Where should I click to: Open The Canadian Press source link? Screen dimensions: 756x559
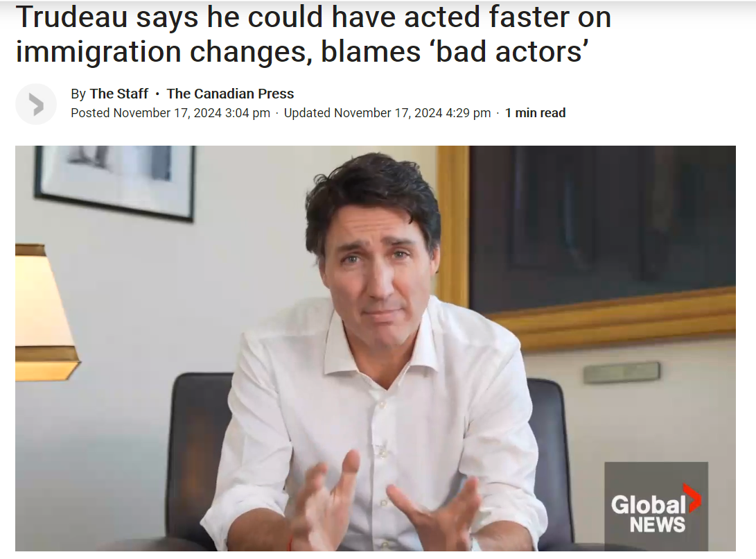coord(230,94)
